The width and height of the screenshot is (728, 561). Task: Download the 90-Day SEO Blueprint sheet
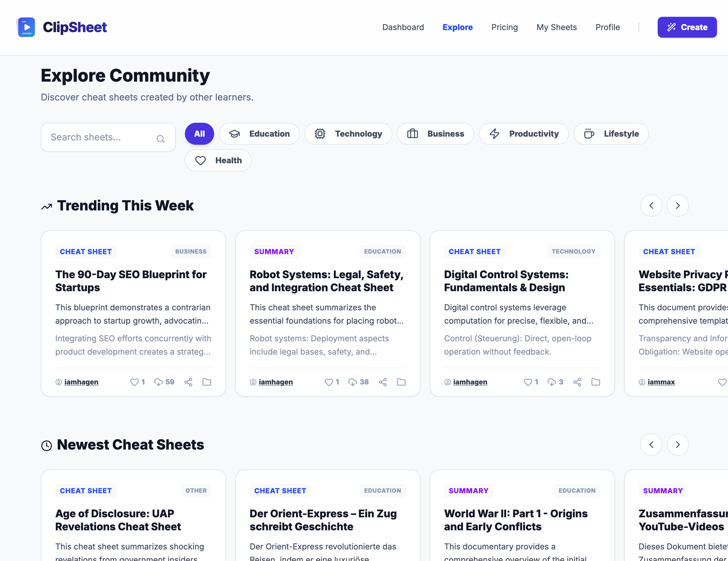click(x=159, y=382)
